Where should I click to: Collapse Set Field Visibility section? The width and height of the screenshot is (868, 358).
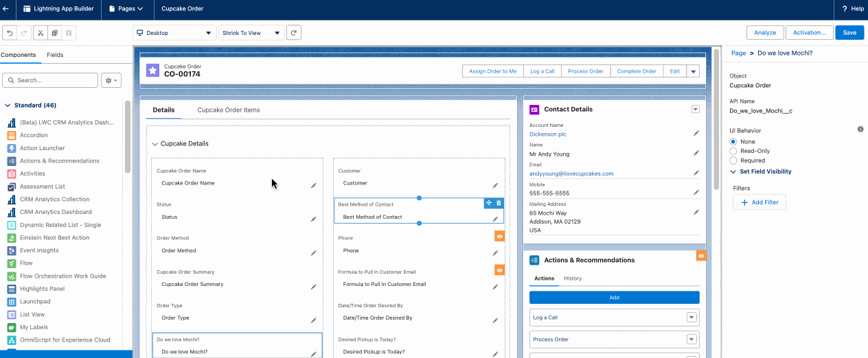(x=733, y=171)
